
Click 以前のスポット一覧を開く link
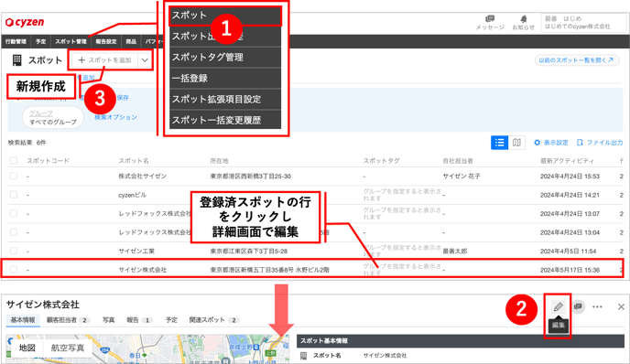576,60
